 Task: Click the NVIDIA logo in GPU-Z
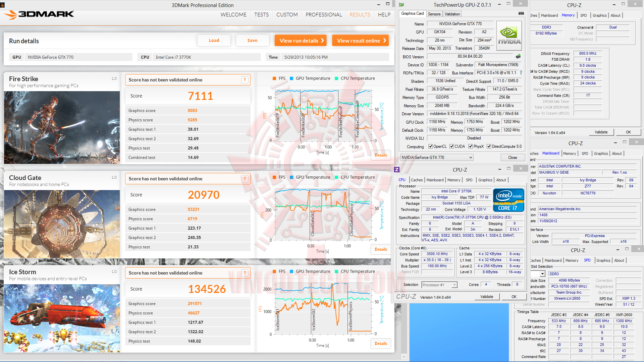click(x=509, y=36)
